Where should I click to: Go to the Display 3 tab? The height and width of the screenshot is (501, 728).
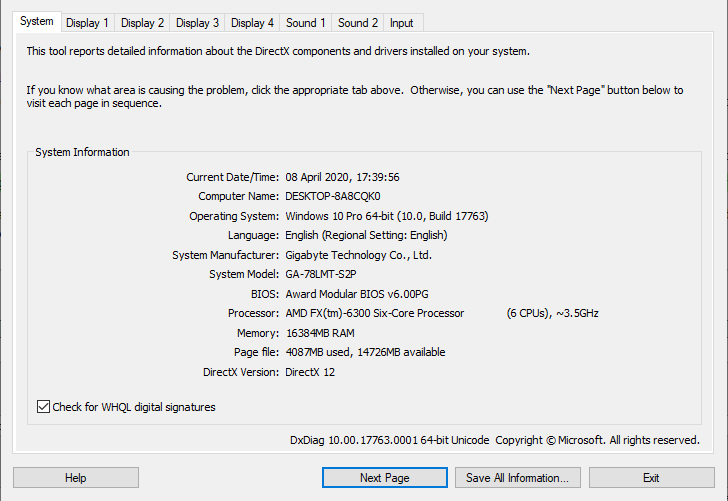pos(198,22)
